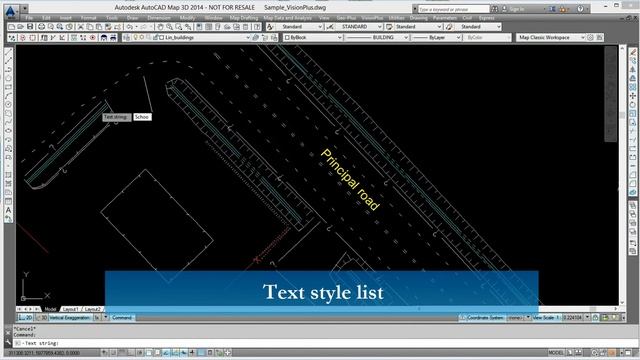Click the Save diskette icon

(x=30, y=27)
